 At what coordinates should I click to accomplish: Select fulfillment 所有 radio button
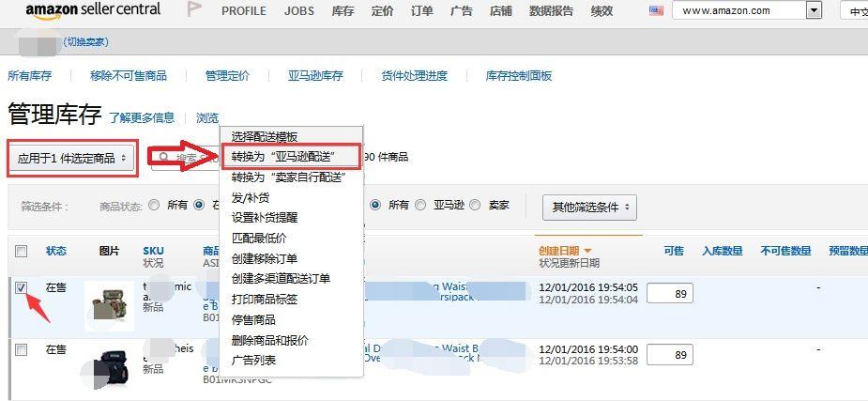point(376,205)
